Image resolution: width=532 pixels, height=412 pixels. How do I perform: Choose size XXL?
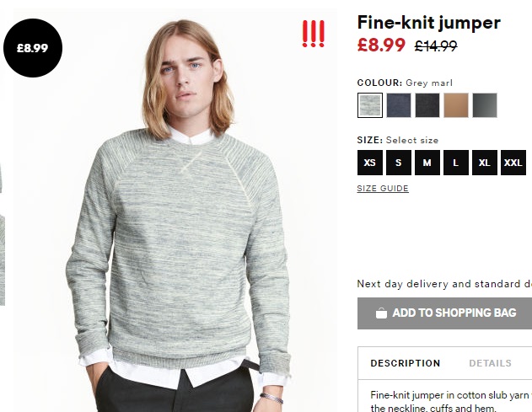[513, 163]
